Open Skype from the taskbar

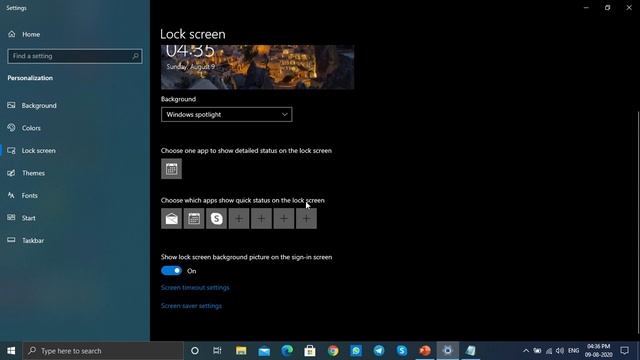click(x=402, y=351)
